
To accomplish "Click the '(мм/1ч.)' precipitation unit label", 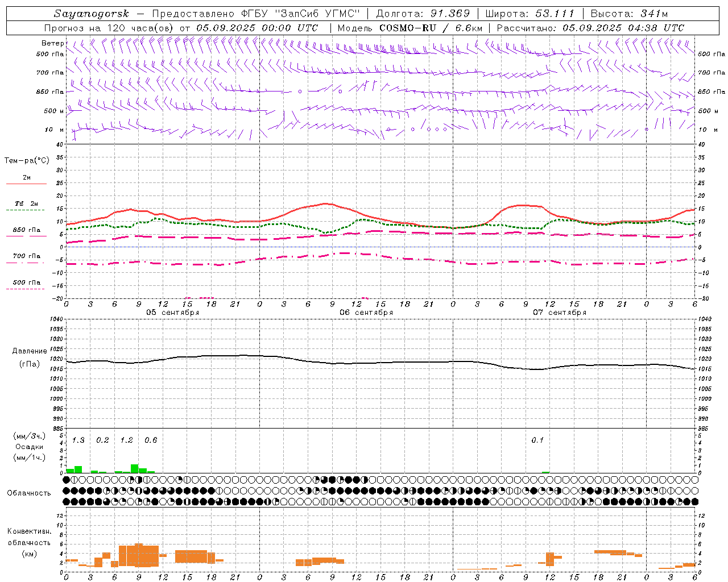I will tap(30, 458).
